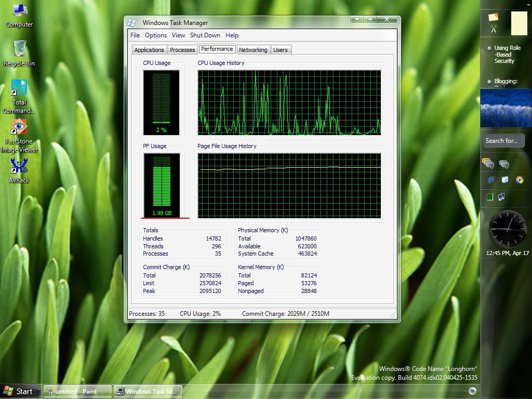Launch Windows Media Player from the sidebar
This screenshot has width=532, height=399.
click(x=520, y=180)
